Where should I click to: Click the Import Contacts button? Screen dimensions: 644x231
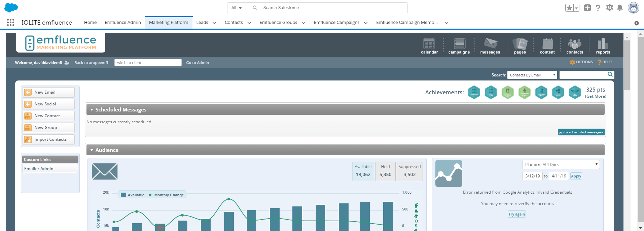click(49, 139)
